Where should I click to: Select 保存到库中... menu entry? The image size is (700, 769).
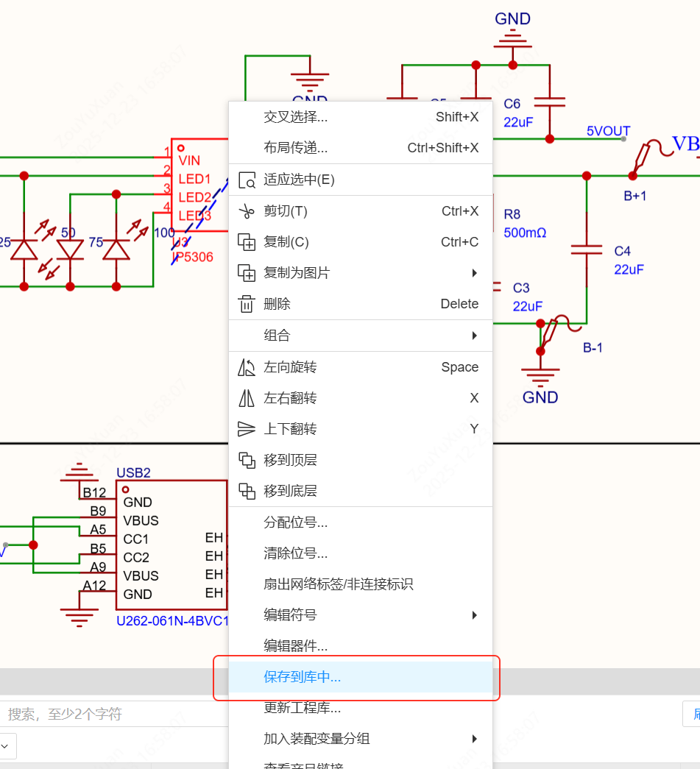pyautogui.click(x=303, y=677)
